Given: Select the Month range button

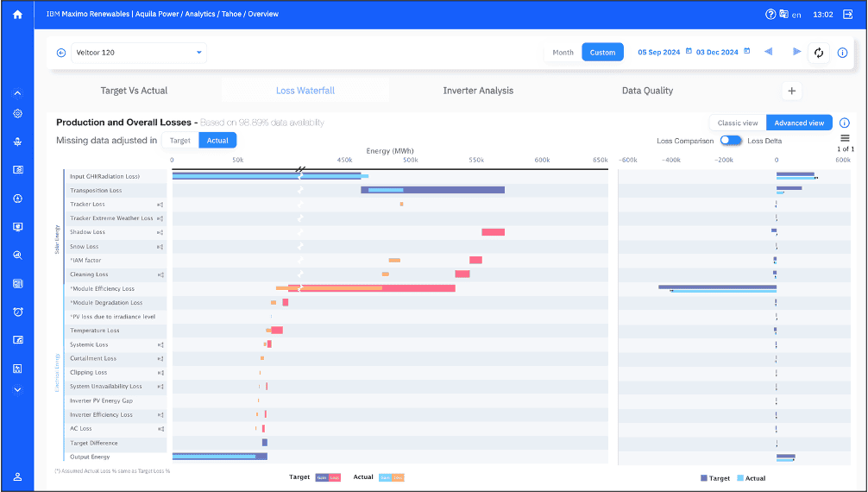Looking at the screenshot, I should tap(563, 53).
